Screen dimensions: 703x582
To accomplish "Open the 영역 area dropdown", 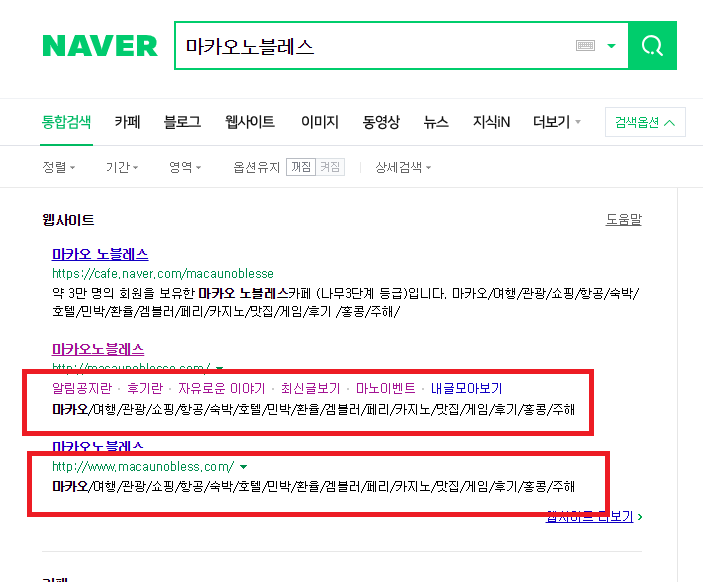I will click(x=185, y=167).
